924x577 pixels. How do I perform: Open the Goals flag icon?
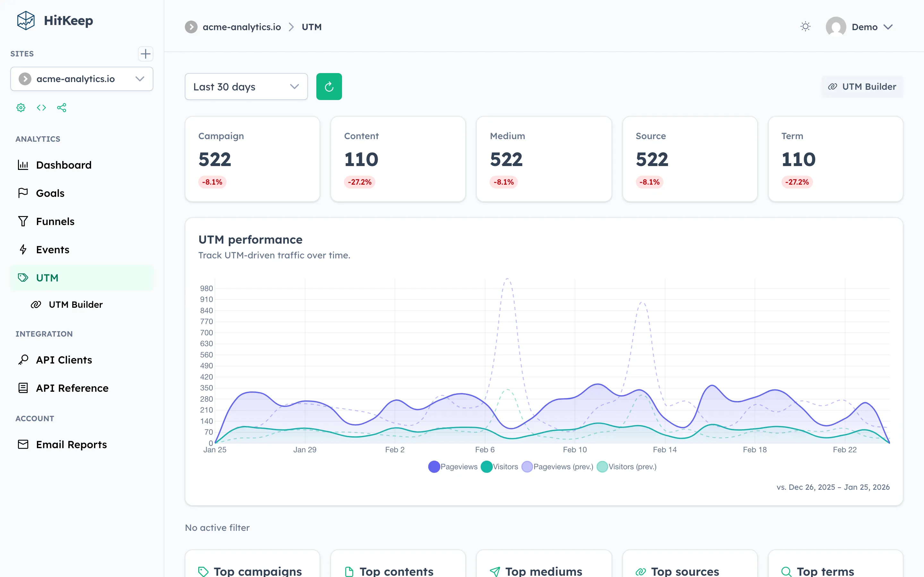23,193
